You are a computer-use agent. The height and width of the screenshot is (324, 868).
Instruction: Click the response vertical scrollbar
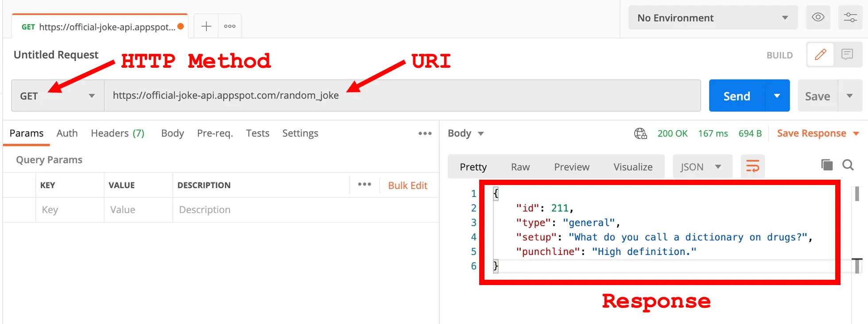pos(857,194)
